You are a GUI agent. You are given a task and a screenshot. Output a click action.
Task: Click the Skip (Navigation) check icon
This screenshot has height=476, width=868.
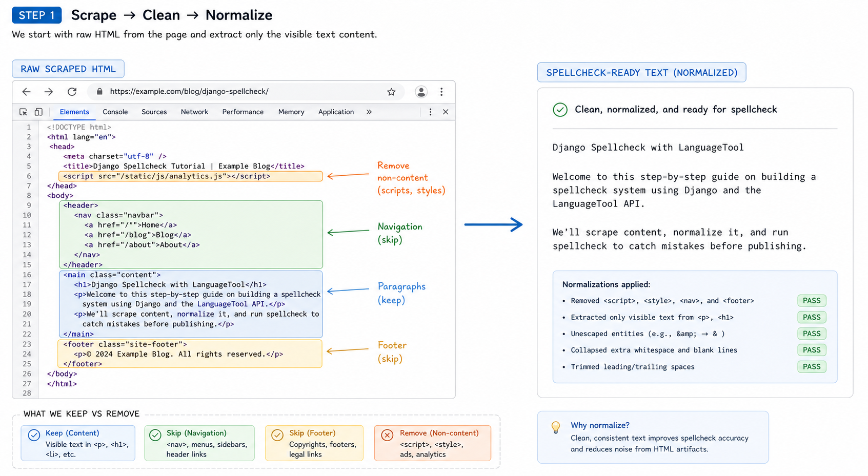[x=155, y=435]
